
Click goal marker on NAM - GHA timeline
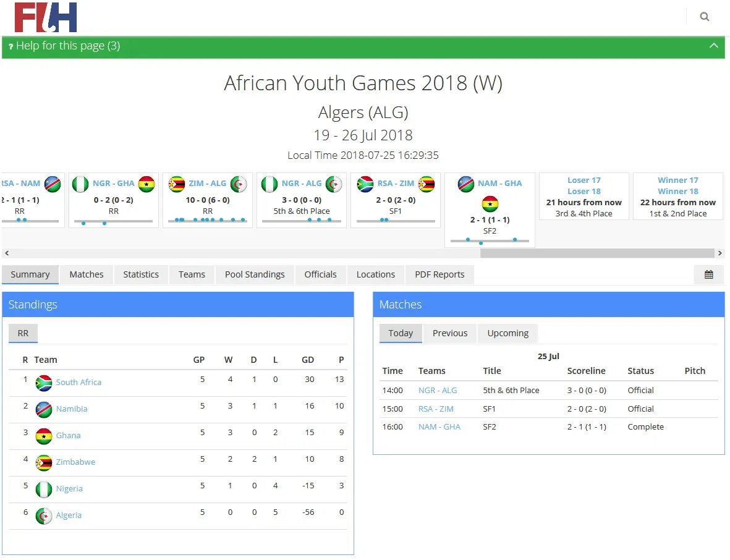(481, 243)
